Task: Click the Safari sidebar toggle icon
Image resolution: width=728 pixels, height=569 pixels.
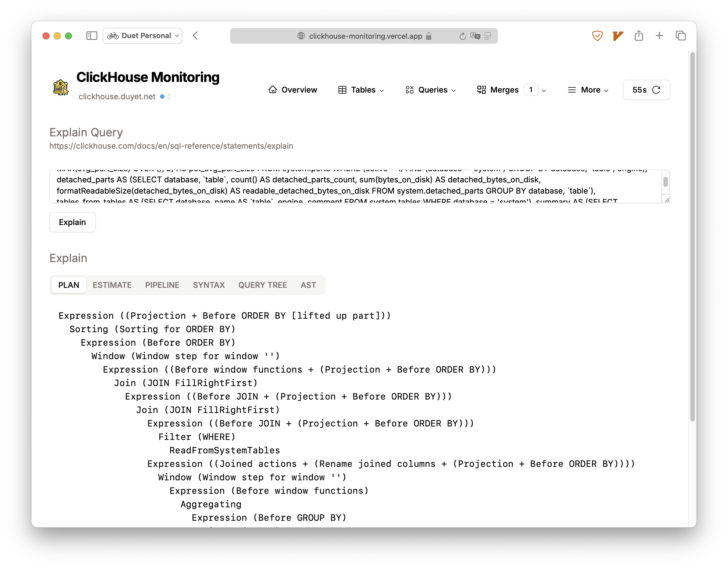Action: tap(91, 36)
